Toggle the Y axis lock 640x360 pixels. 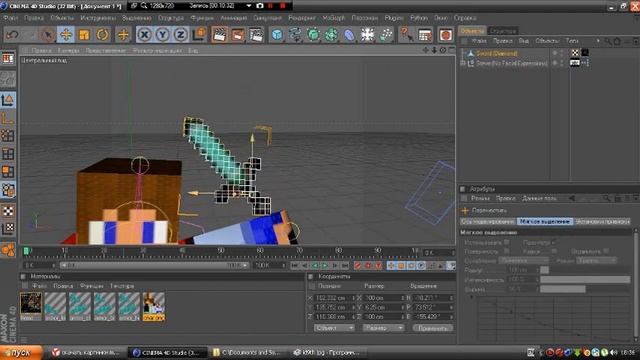point(162,35)
